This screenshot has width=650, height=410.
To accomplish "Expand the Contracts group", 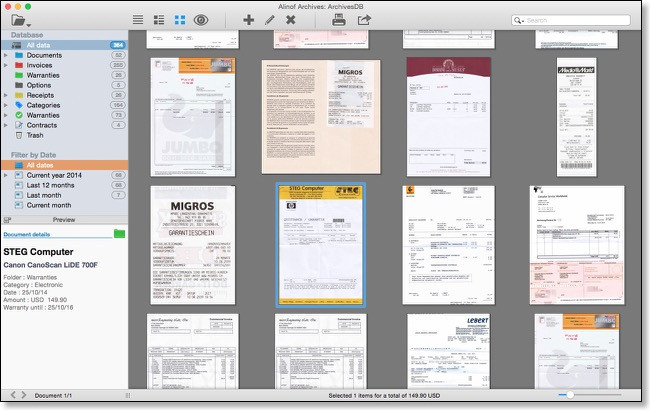I will point(6,125).
